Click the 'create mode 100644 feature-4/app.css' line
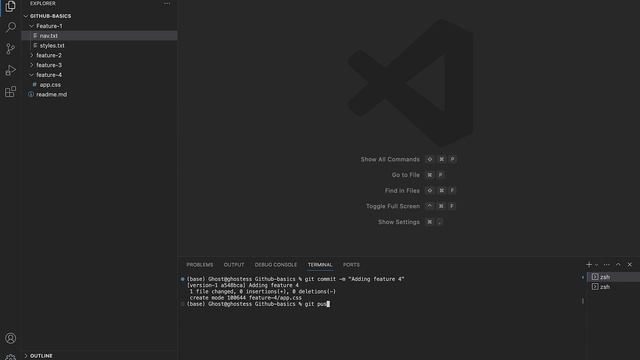The width and height of the screenshot is (640, 360). coord(245,298)
